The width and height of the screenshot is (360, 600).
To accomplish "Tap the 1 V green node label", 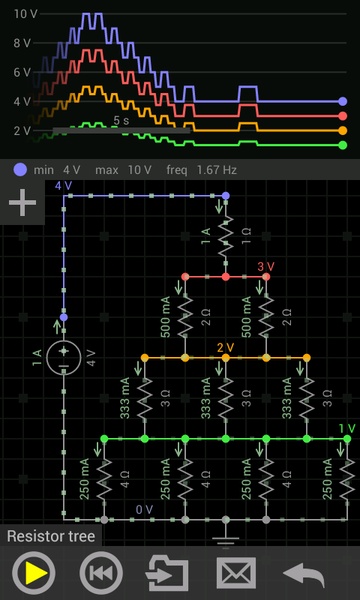I will [x=347, y=429].
